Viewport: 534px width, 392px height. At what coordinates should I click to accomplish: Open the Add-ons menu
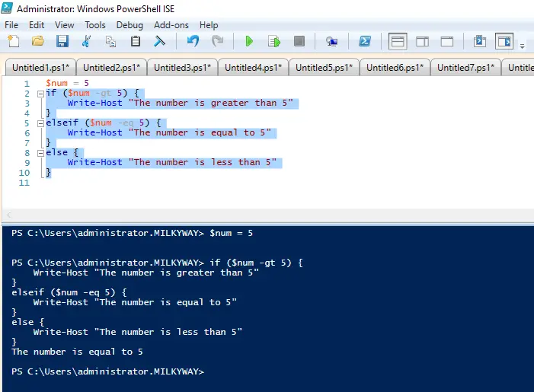(171, 25)
